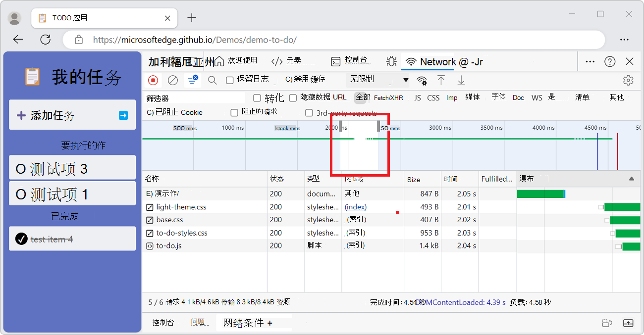Open the 无限制 throttling dropdown
Screen dimensions: 644x335
click(x=379, y=80)
